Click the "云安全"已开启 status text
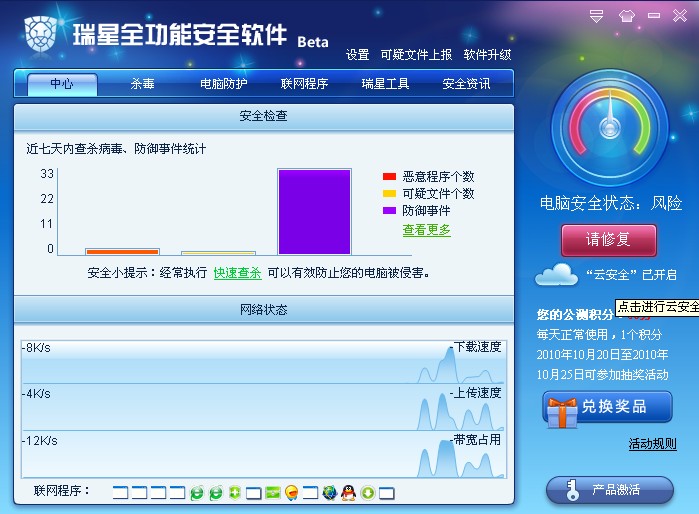The height and width of the screenshot is (514, 699). coord(631,275)
